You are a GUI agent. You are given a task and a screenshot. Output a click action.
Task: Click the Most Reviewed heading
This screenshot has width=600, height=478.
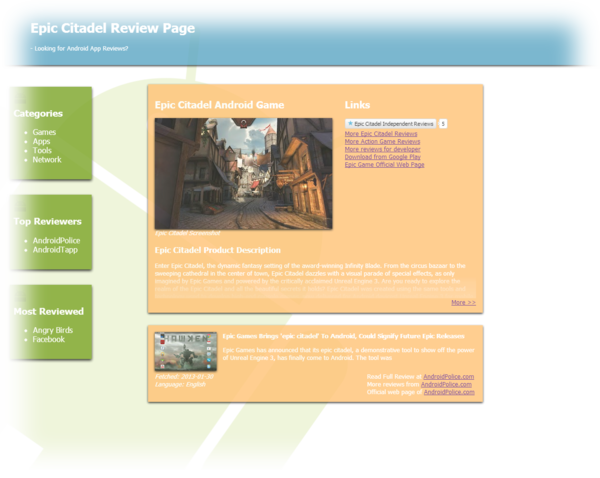pos(49,312)
